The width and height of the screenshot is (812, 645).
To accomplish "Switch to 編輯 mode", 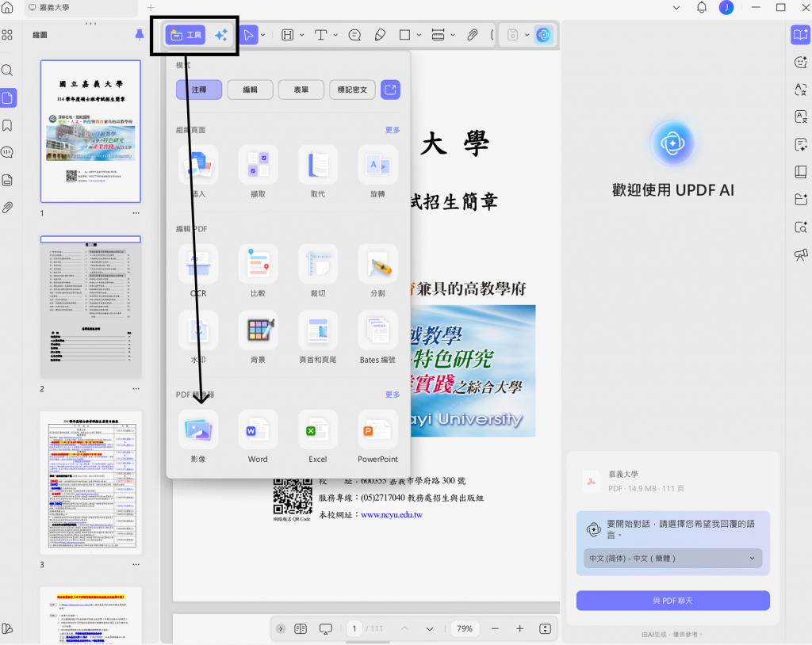I will tap(250, 90).
